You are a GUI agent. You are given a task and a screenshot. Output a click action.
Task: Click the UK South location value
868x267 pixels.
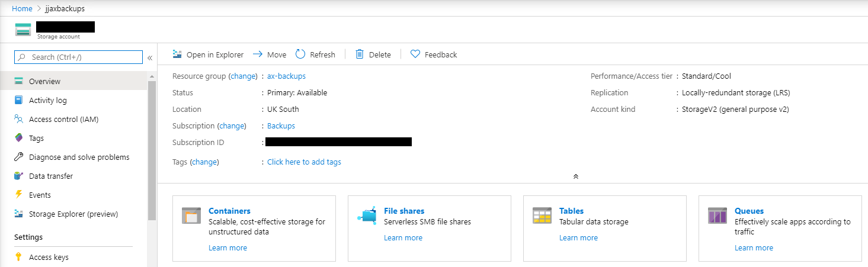click(283, 109)
